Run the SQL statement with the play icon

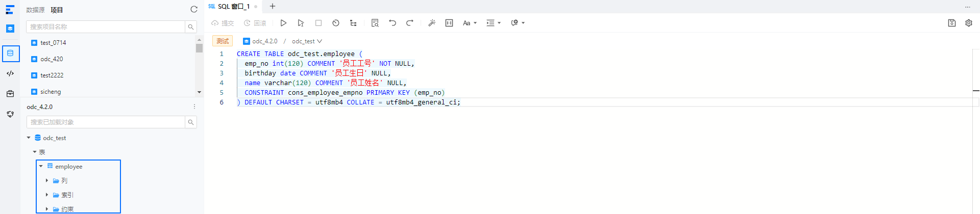coord(283,23)
